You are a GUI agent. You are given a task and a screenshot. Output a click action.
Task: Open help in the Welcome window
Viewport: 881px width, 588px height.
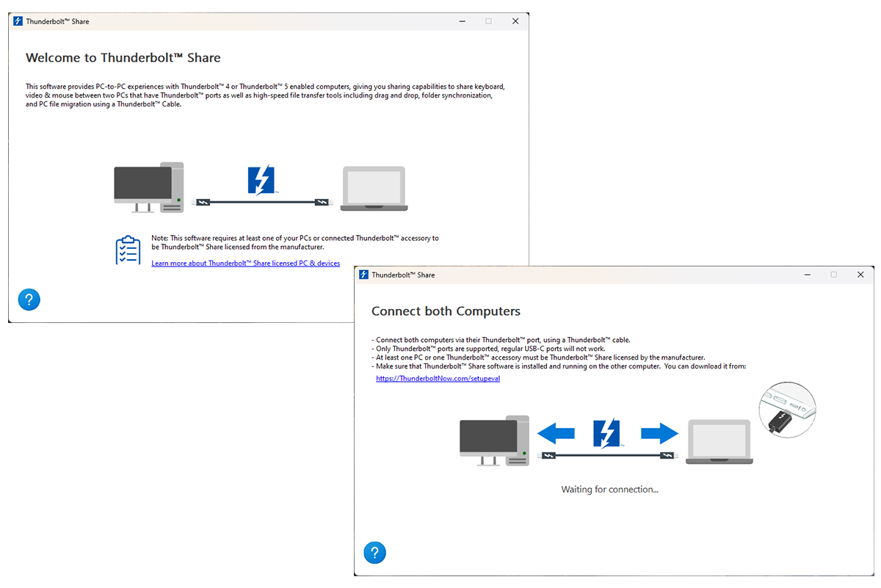point(29,300)
